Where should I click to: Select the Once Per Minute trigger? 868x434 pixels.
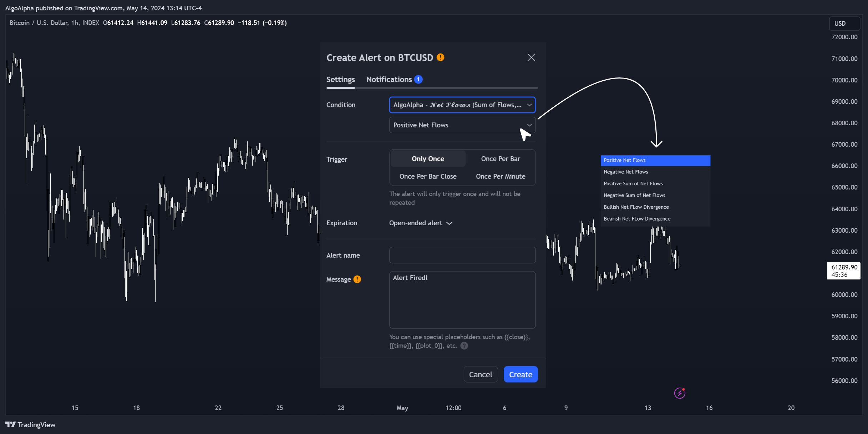click(x=501, y=177)
